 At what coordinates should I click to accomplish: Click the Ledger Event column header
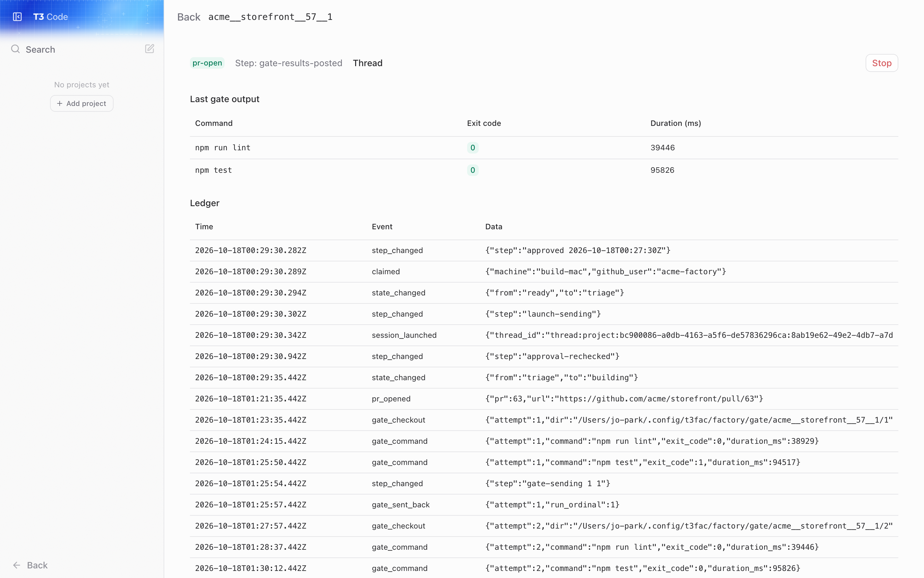tap(382, 226)
